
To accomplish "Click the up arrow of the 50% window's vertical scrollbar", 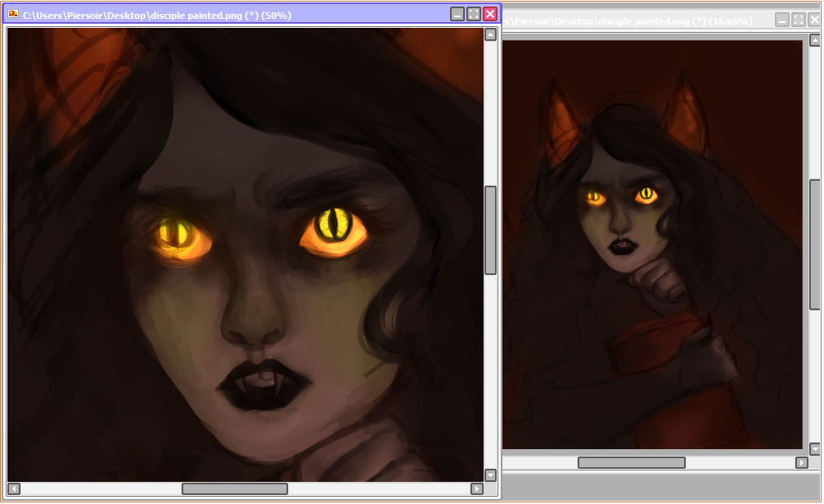I will coord(490,34).
